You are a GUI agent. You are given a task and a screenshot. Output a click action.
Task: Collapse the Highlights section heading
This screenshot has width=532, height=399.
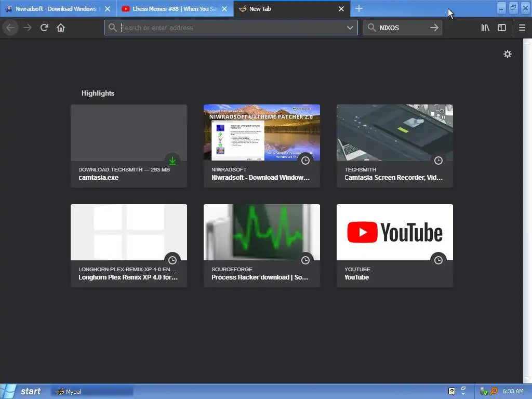point(98,94)
